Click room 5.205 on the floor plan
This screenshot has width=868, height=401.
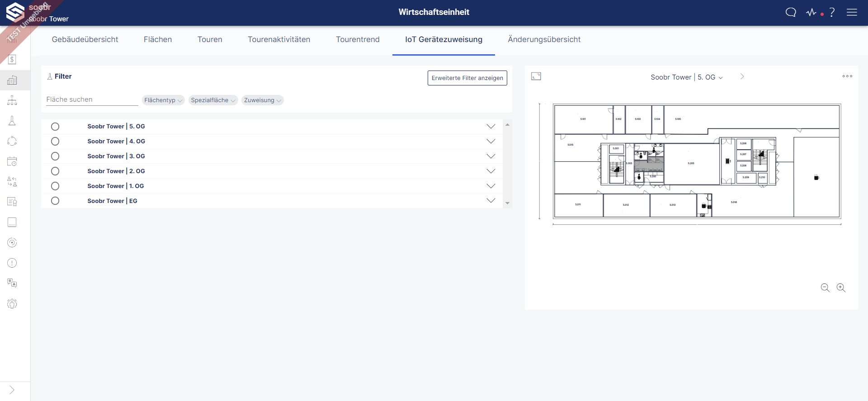point(691,163)
